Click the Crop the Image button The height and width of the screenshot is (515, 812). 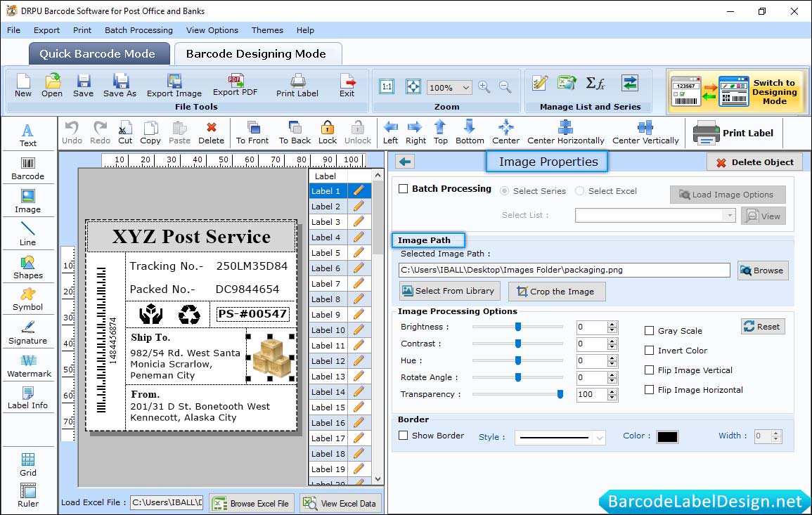(556, 292)
